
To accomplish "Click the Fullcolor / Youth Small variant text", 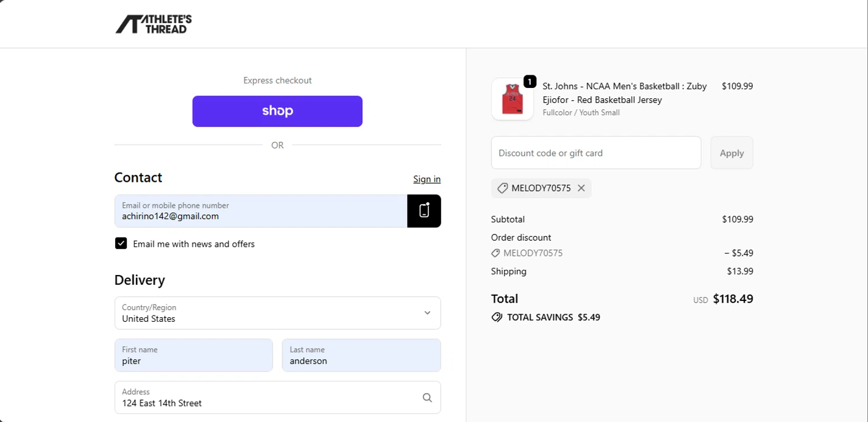I will 581,112.
